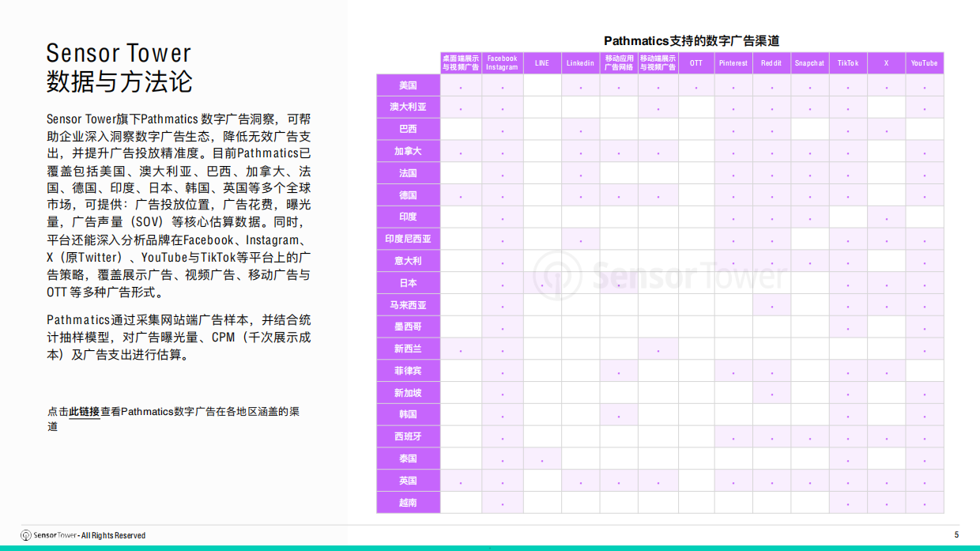Click the All Rights Reserved footer text
The image size is (980, 551).
tap(113, 535)
